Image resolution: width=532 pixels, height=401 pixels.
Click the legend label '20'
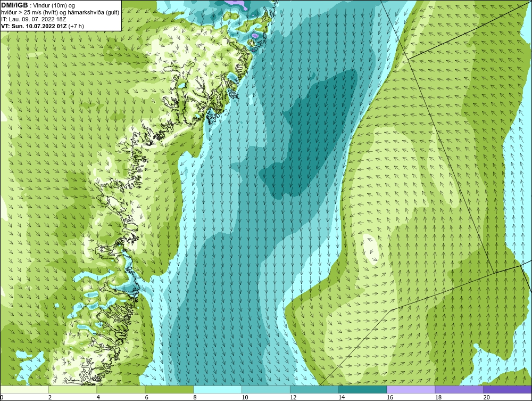pos(486,397)
